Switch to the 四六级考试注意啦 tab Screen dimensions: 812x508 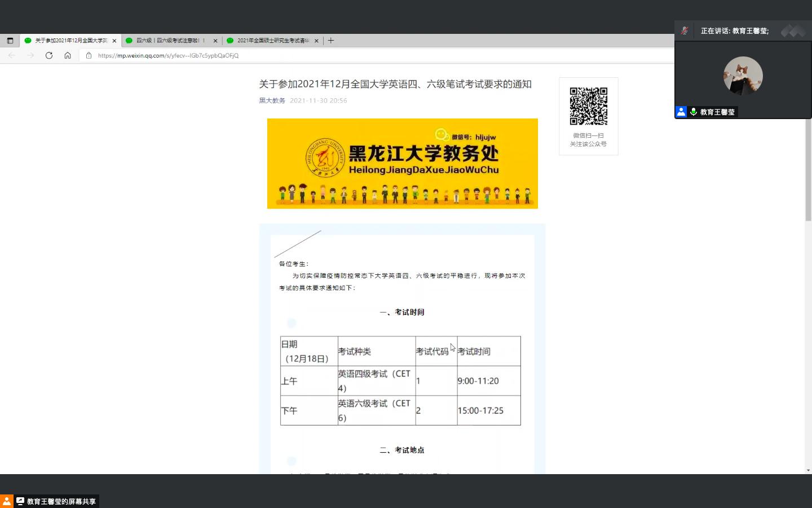click(x=170, y=41)
